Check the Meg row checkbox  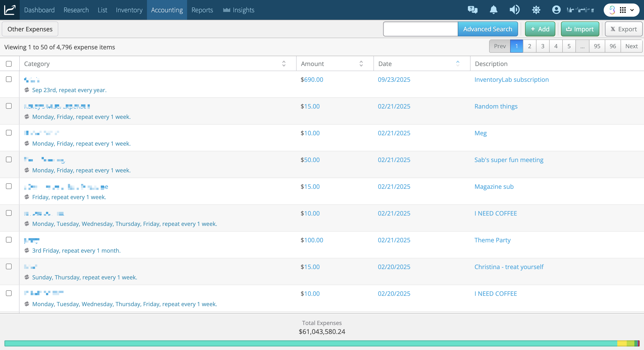9,133
